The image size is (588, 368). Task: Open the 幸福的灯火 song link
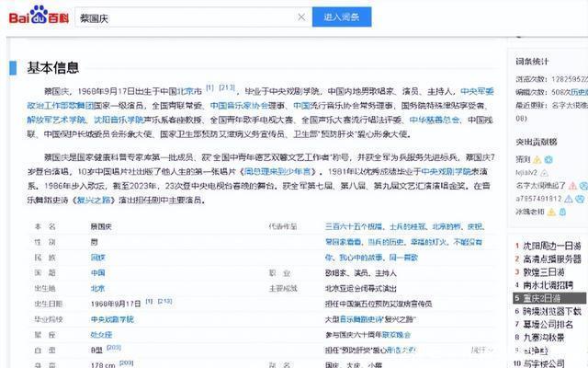[429, 242]
